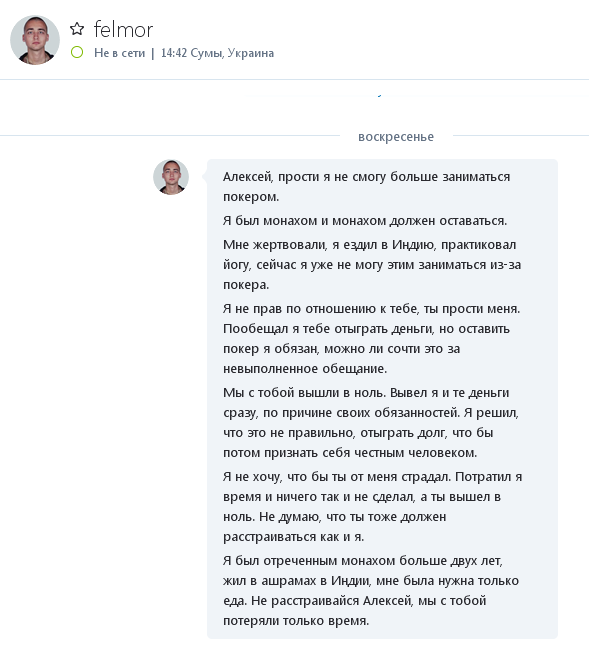Open the felmor contact name in header
The width and height of the screenshot is (589, 646).
[123, 29]
